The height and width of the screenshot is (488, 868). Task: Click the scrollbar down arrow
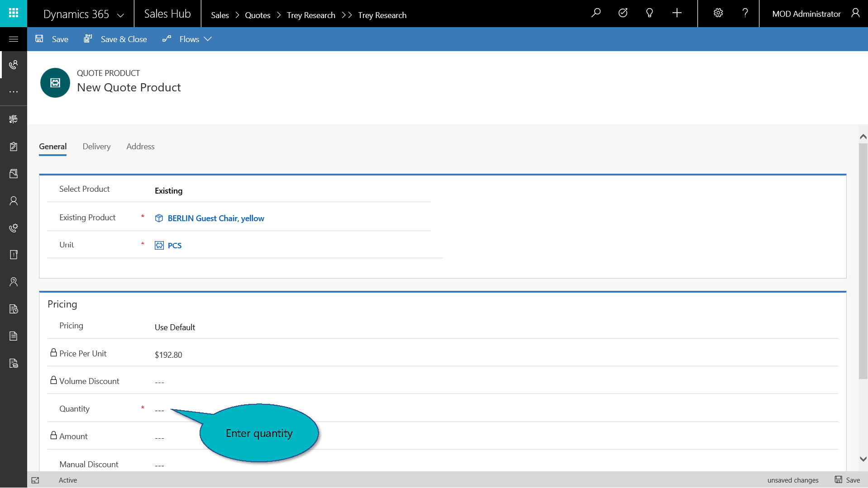coord(863,459)
